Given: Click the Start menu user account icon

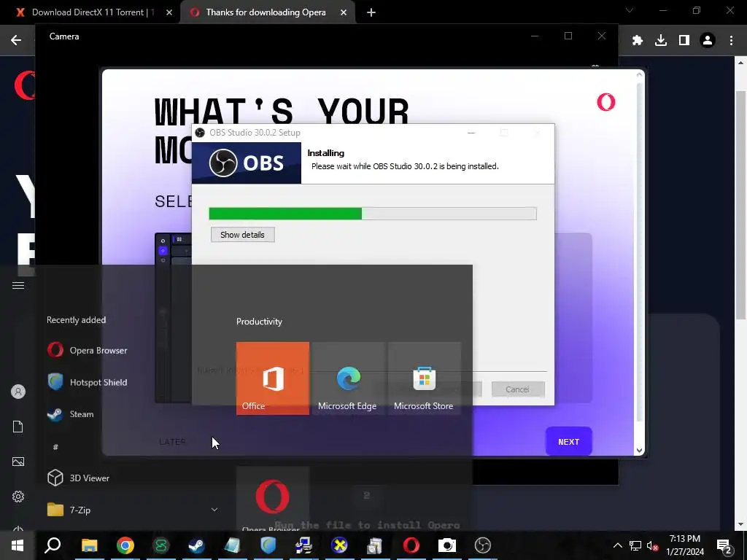Looking at the screenshot, I should (x=18, y=392).
